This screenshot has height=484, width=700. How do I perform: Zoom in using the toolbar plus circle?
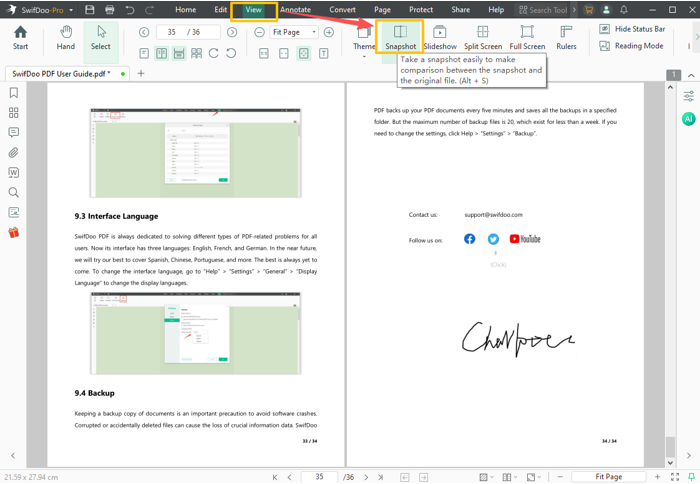coord(329,32)
